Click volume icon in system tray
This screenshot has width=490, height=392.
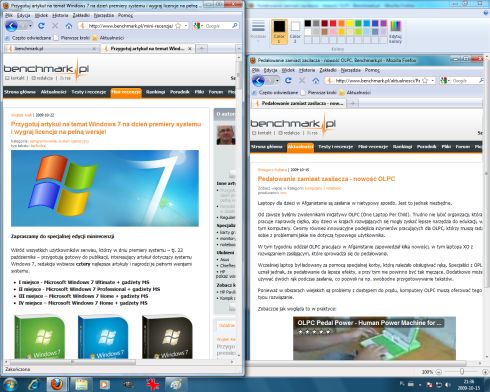point(447,385)
